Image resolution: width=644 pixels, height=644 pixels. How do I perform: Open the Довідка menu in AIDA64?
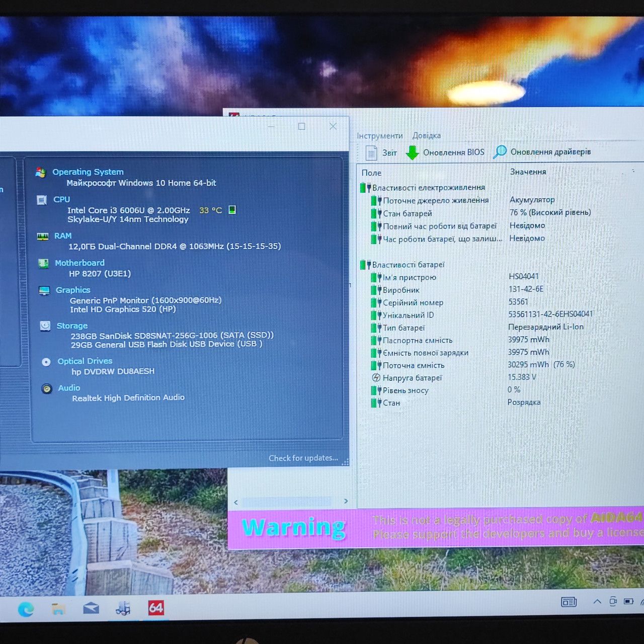pyautogui.click(x=427, y=135)
